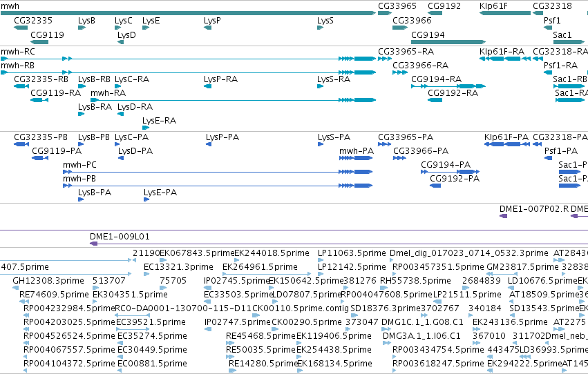Click the CG9192-RA transcript
The width and height of the screenshot is (588, 374).
[x=435, y=100]
